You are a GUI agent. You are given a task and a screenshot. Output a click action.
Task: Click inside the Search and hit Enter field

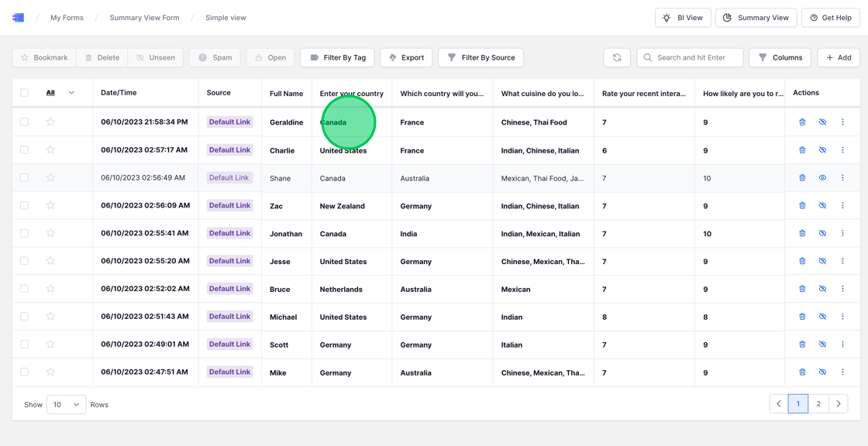690,57
